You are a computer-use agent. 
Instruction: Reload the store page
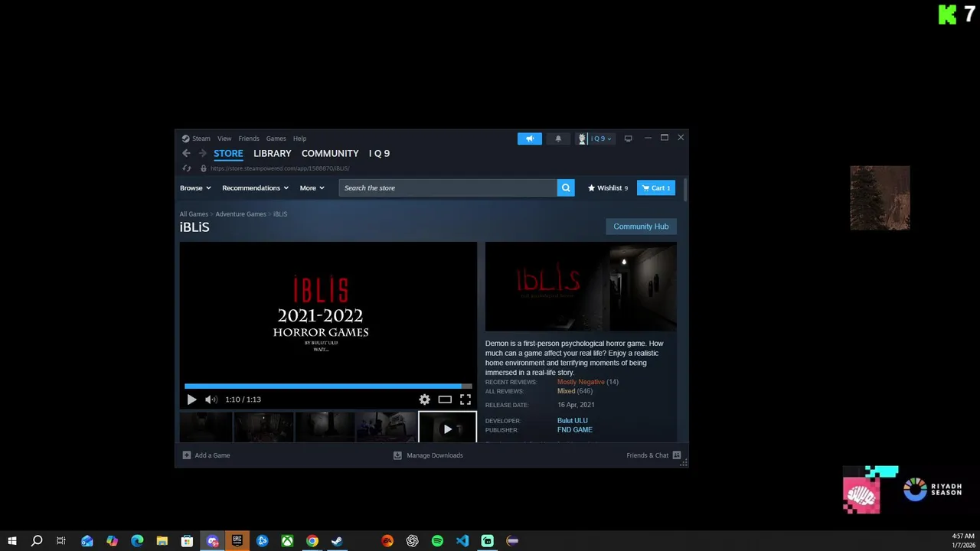pos(187,168)
